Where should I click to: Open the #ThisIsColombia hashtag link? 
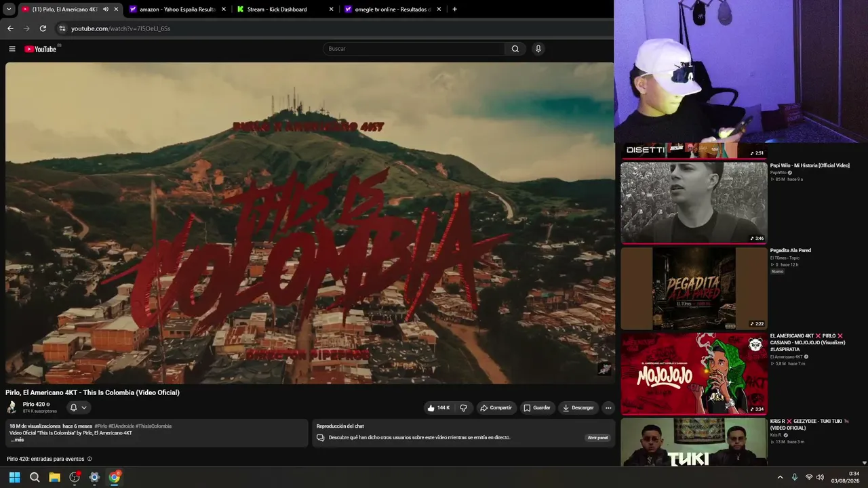tap(153, 426)
